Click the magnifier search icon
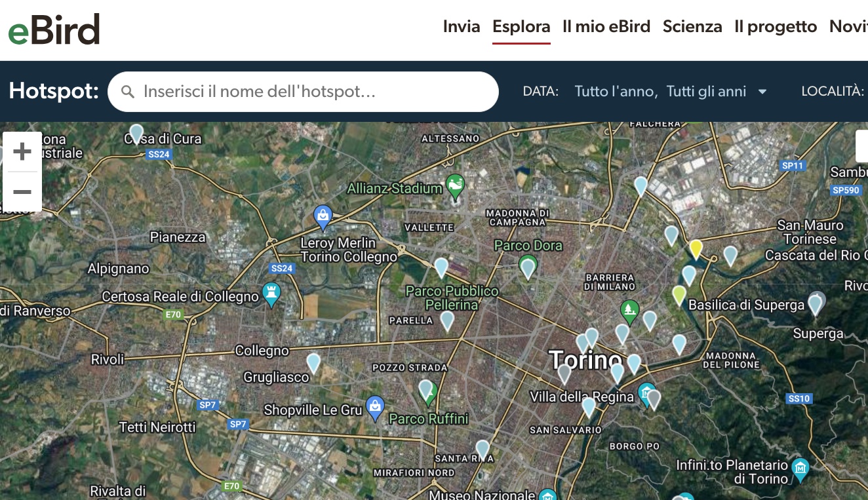 128,92
